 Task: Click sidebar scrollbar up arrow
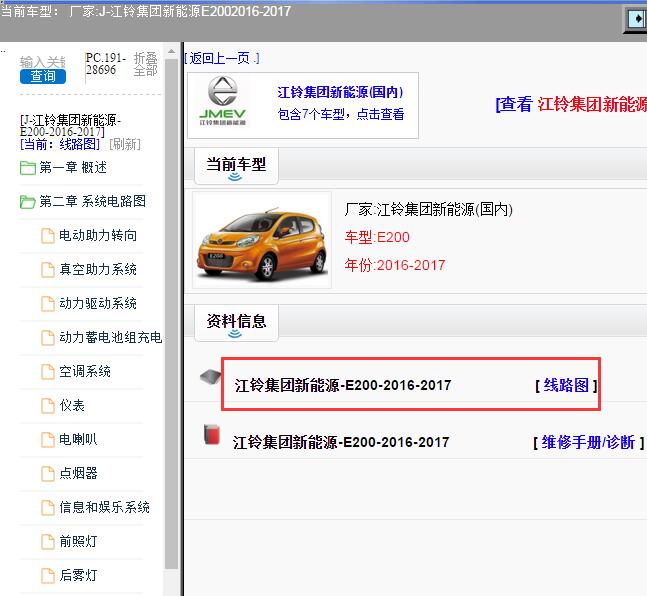[171, 52]
